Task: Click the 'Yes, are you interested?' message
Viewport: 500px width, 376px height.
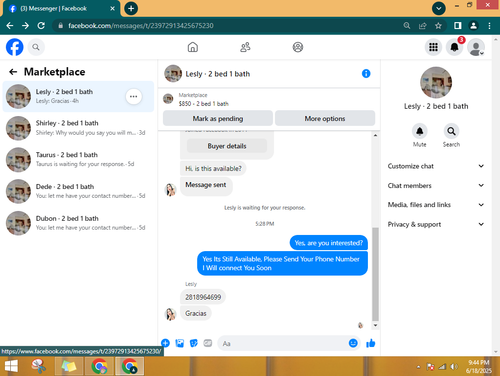Action: point(329,243)
